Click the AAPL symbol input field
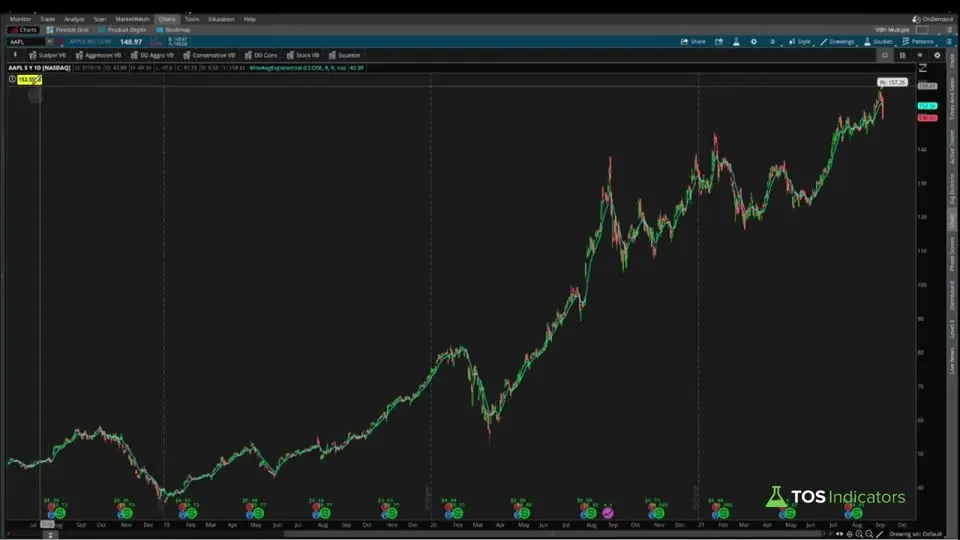The height and width of the screenshot is (540, 960). [26, 42]
